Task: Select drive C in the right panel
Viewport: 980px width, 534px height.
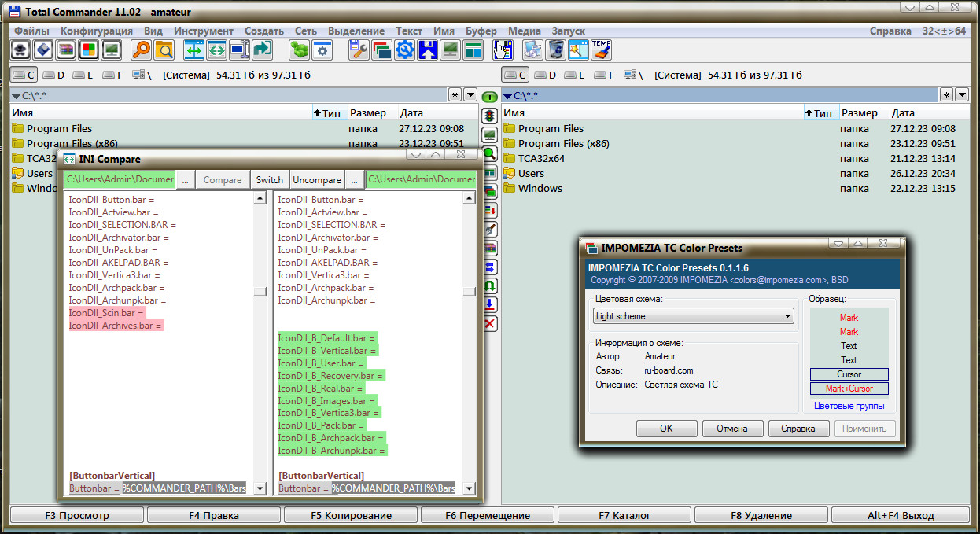Action: (x=516, y=75)
